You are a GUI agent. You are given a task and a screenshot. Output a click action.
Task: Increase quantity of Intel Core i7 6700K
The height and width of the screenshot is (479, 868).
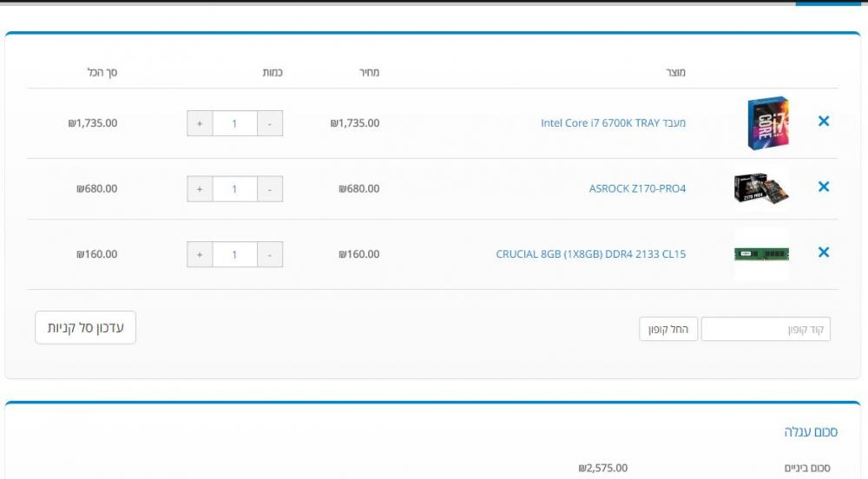tap(200, 123)
